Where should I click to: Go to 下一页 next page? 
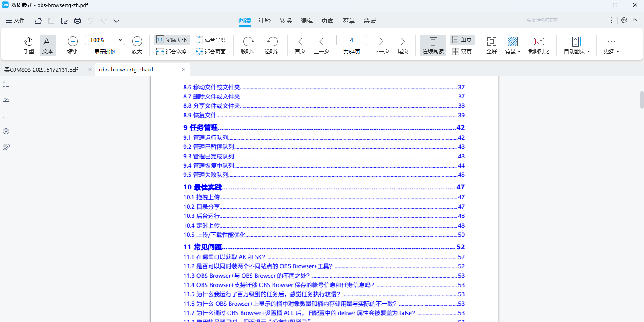[381, 45]
